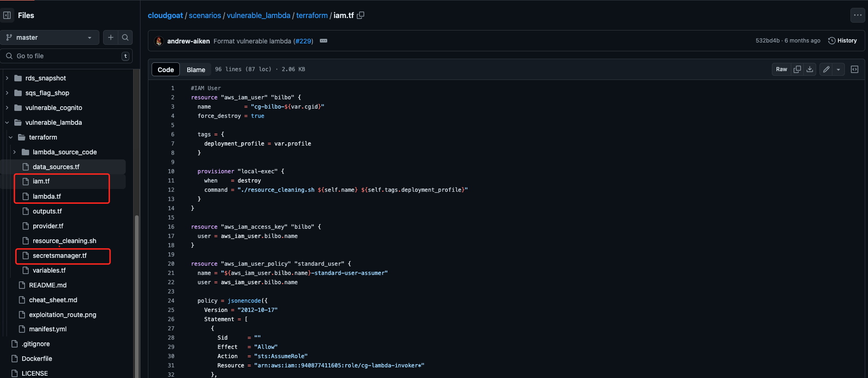Edit this file using pencil icon

[826, 69]
